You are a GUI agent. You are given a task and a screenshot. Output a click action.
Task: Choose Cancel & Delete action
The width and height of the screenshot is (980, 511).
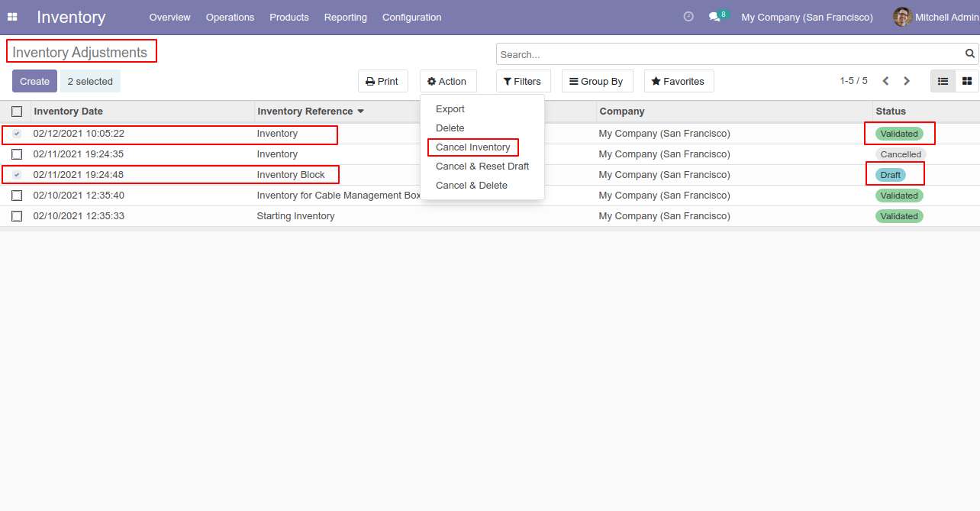pyautogui.click(x=472, y=186)
